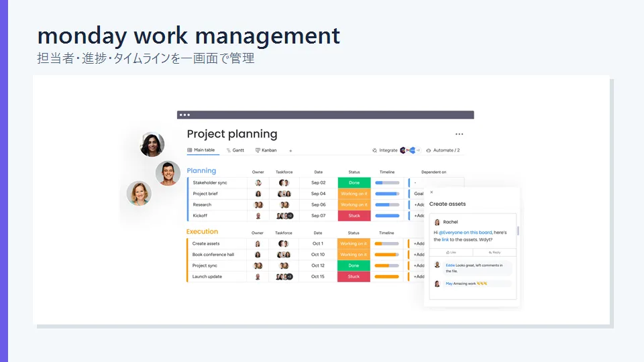Open the Create assets task row
The height and width of the screenshot is (362, 644).
(206, 243)
